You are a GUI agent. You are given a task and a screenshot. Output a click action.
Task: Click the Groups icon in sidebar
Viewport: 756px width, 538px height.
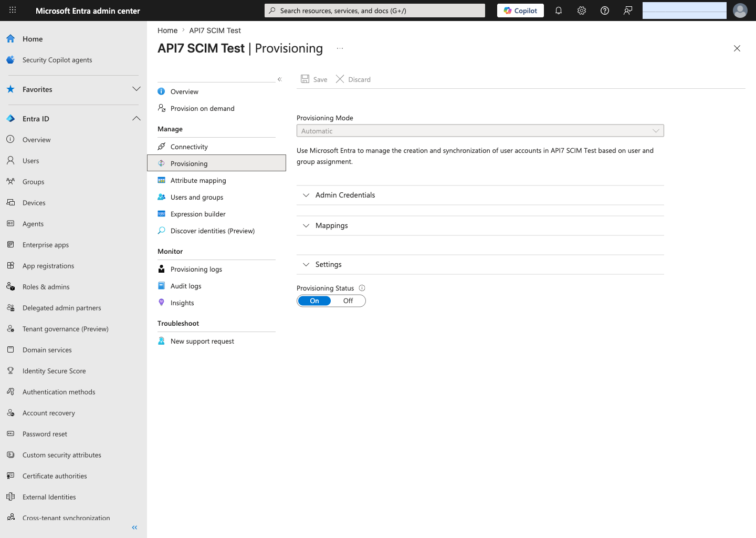pos(10,181)
